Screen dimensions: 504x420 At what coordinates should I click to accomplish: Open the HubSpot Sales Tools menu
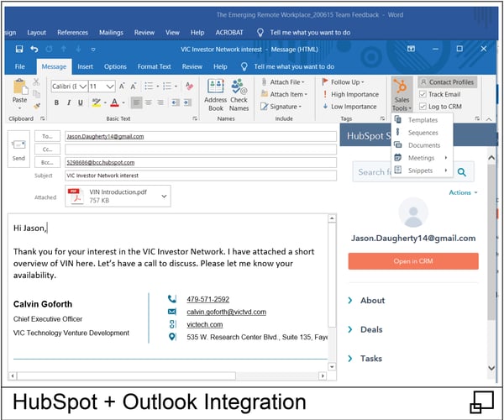(402, 93)
